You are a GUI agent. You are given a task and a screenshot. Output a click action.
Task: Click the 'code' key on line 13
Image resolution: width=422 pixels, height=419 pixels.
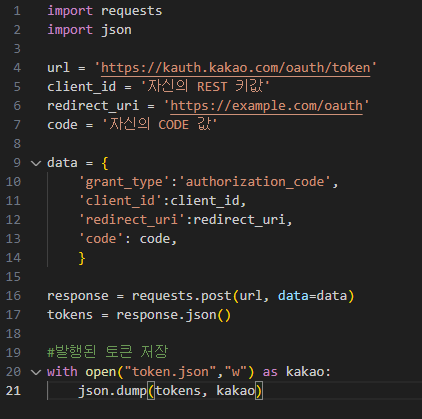[101, 239]
